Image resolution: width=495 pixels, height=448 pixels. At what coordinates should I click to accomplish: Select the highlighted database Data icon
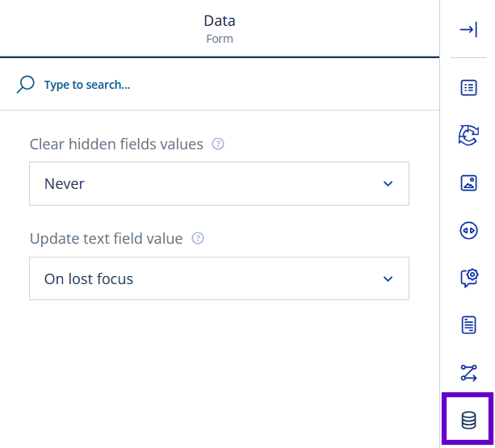[468, 421]
